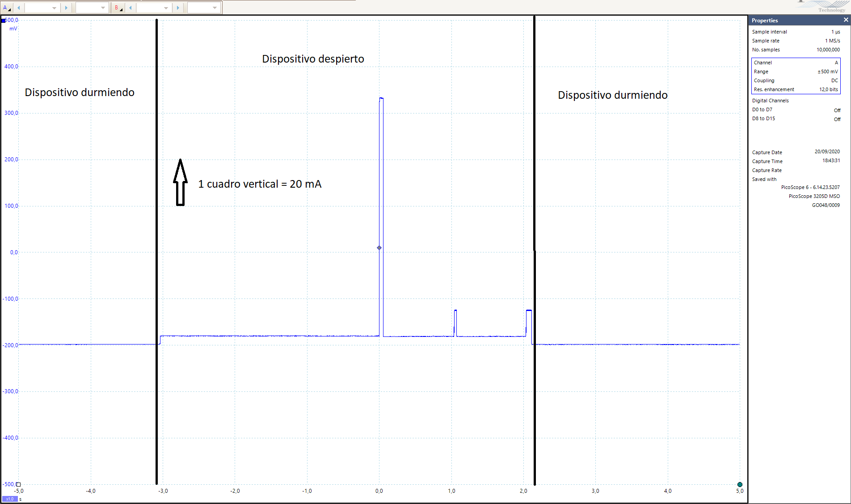851x504 pixels.
Task: Click the 400,0 vertical axis label
Action: pos(11,67)
